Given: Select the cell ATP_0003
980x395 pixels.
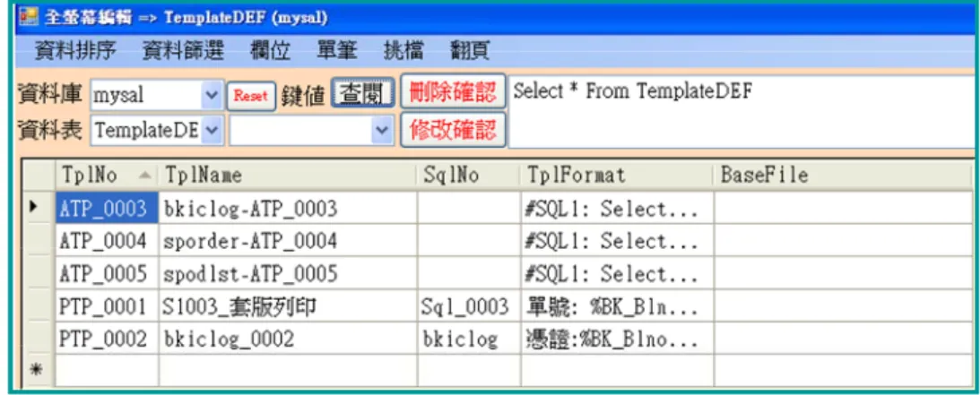Looking at the screenshot, I should (x=107, y=208).
